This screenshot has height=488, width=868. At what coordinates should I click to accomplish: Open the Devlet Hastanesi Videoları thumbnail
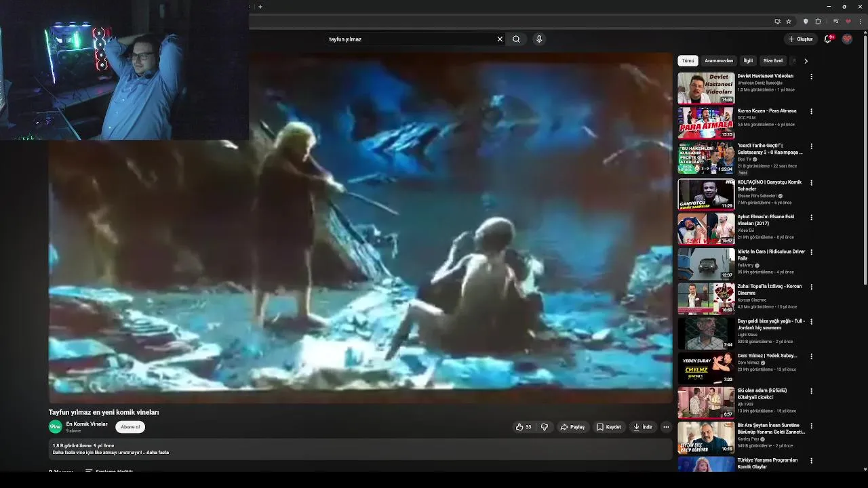click(x=706, y=88)
